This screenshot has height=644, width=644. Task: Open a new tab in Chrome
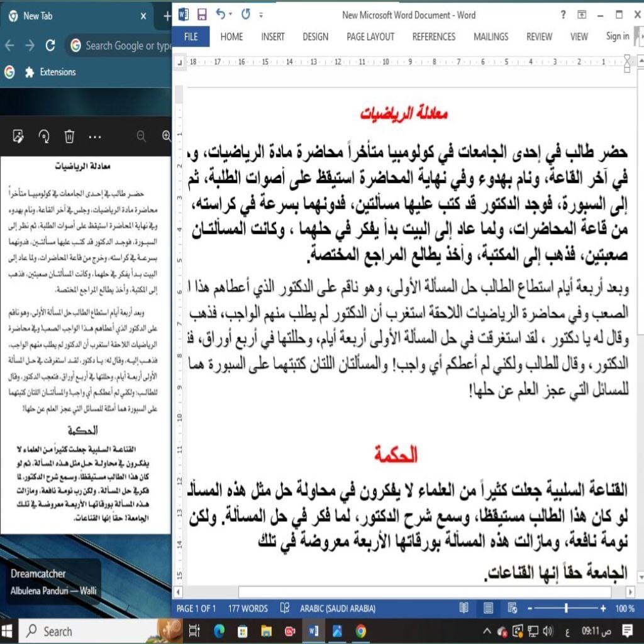[167, 16]
